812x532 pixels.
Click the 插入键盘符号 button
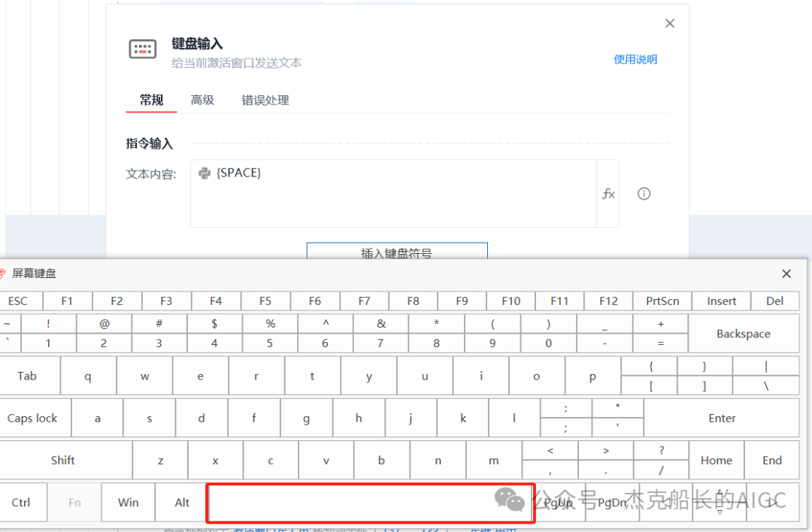pyautogui.click(x=396, y=252)
